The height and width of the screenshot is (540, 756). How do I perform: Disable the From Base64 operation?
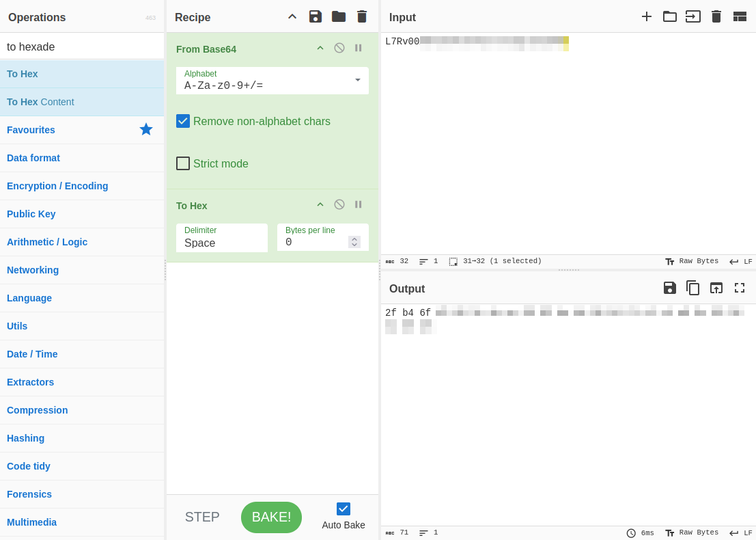[339, 48]
